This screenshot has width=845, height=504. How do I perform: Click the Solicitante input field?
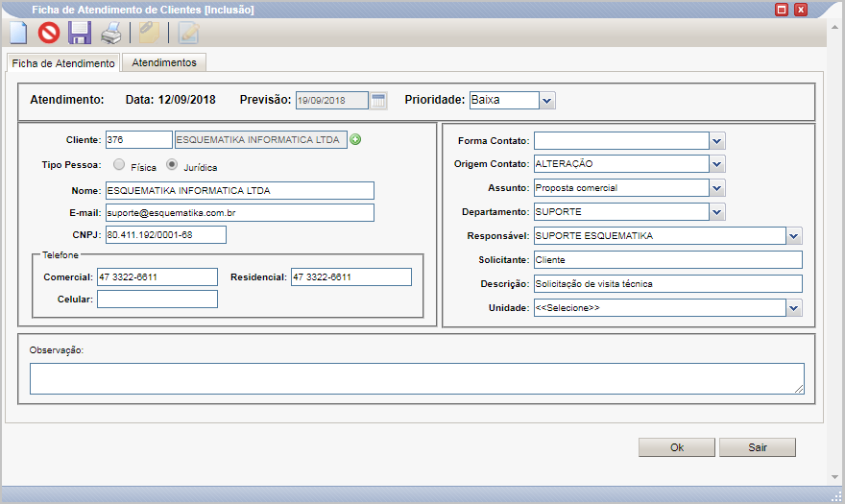(668, 260)
